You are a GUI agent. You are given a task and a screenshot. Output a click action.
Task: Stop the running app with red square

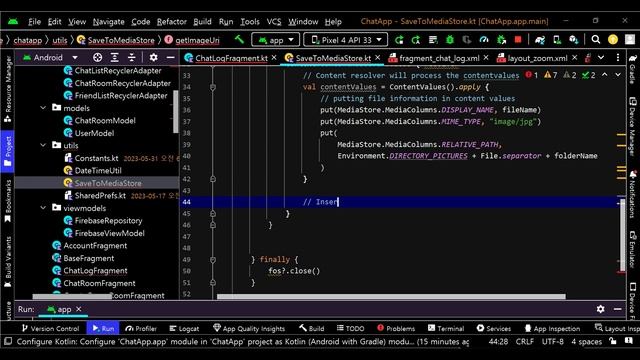point(518,40)
